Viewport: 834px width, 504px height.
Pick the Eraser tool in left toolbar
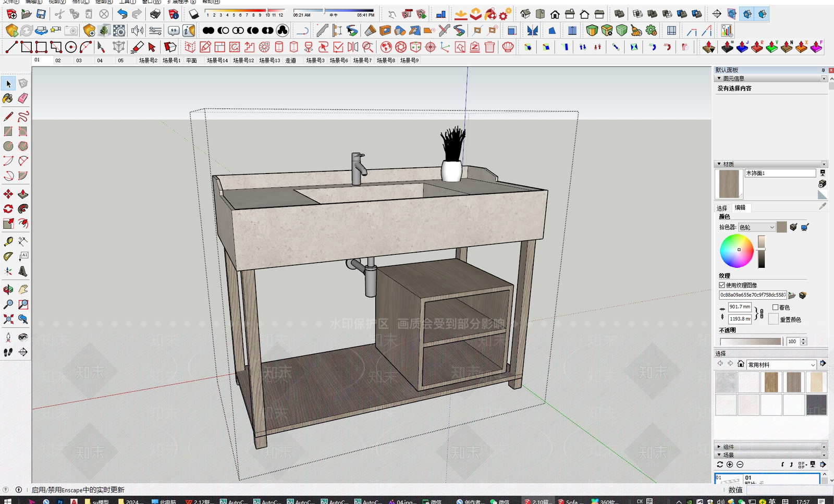click(23, 98)
